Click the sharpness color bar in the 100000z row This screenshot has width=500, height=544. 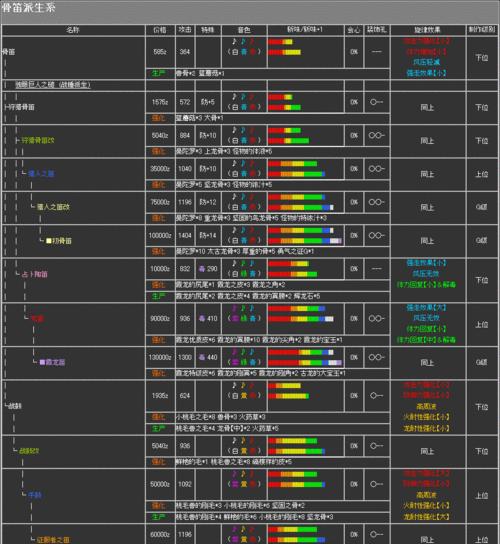[305, 235]
